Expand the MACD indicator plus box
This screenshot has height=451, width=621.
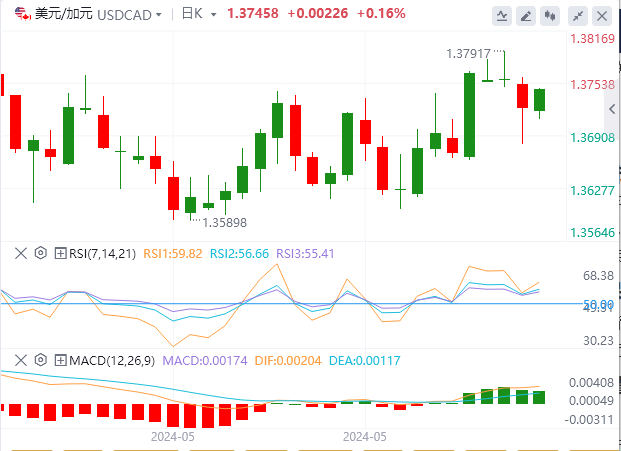pos(60,360)
